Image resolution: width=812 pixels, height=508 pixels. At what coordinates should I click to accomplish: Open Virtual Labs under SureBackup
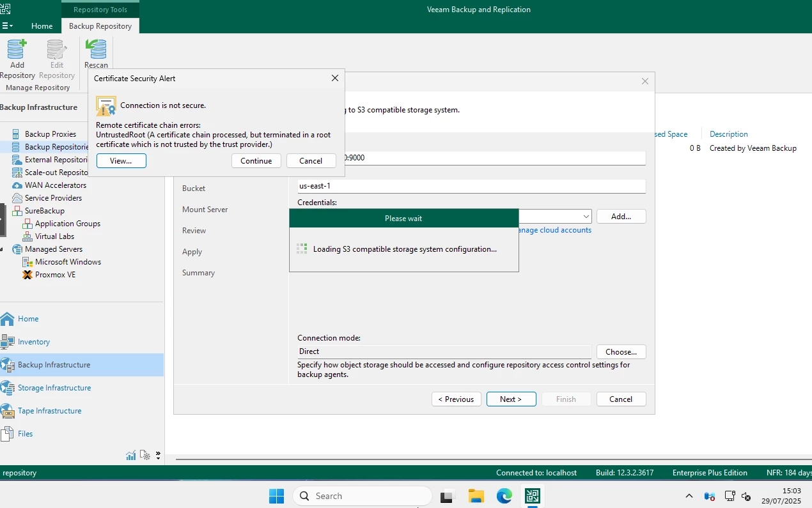(x=55, y=236)
